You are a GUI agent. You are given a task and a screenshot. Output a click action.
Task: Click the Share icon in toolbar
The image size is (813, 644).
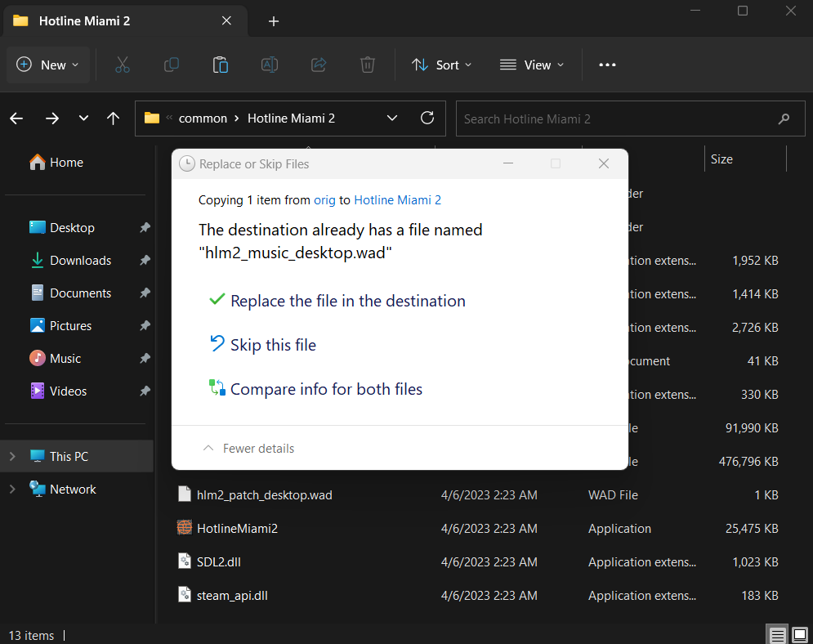pos(319,65)
